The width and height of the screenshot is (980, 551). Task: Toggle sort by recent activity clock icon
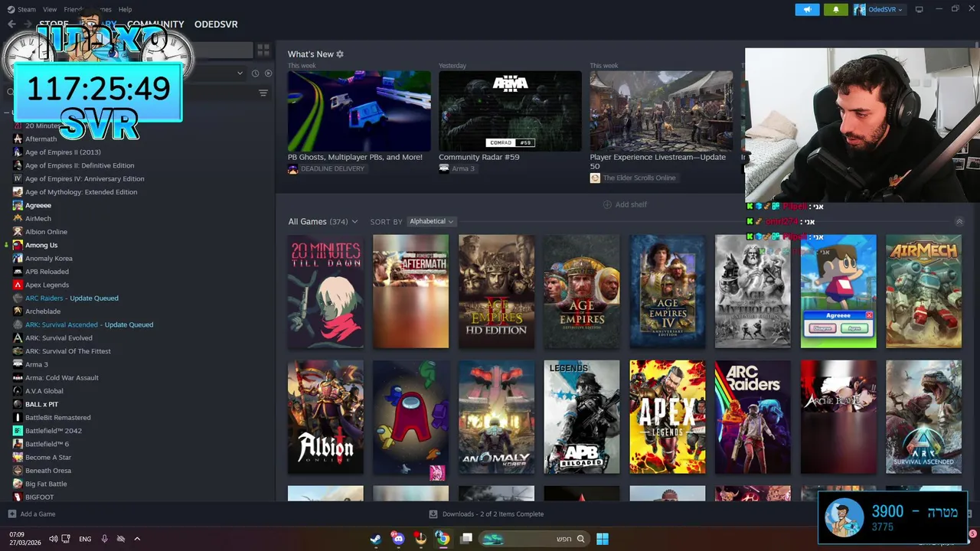[x=255, y=73]
